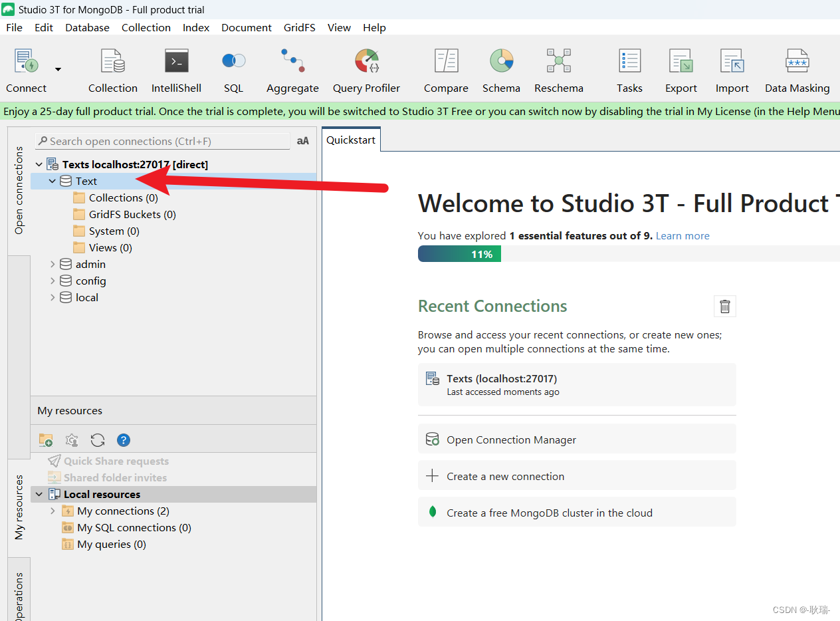Open the Help menu
Viewport: 840px width, 621px height.
click(x=374, y=27)
